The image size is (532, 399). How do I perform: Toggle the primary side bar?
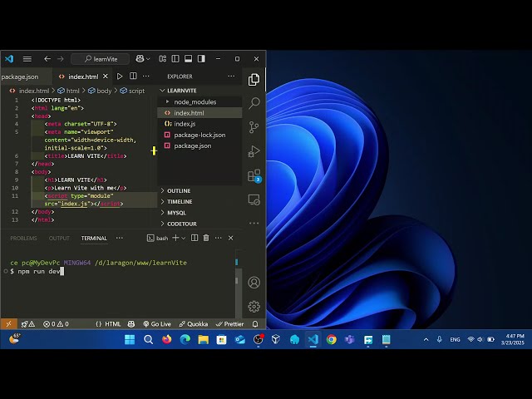coord(175,59)
